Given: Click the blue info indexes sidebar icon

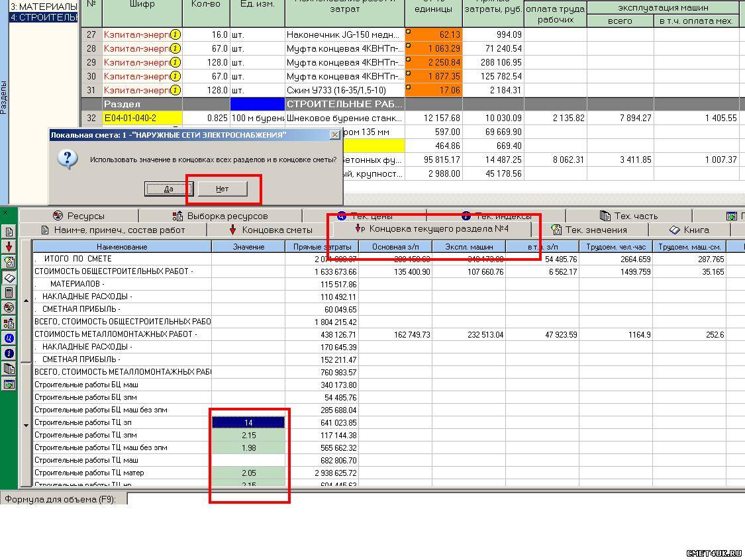Looking at the screenshot, I should [9, 353].
